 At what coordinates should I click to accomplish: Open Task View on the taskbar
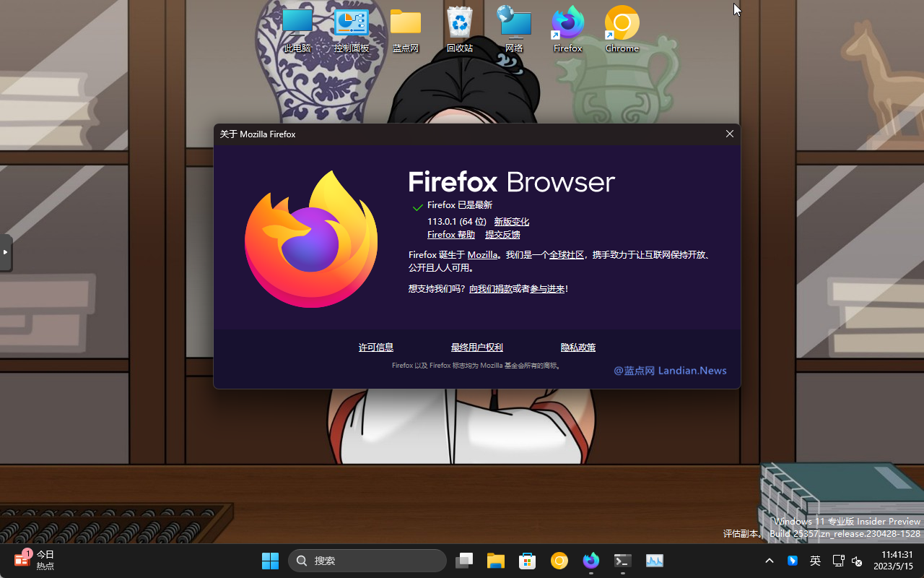coord(464,561)
